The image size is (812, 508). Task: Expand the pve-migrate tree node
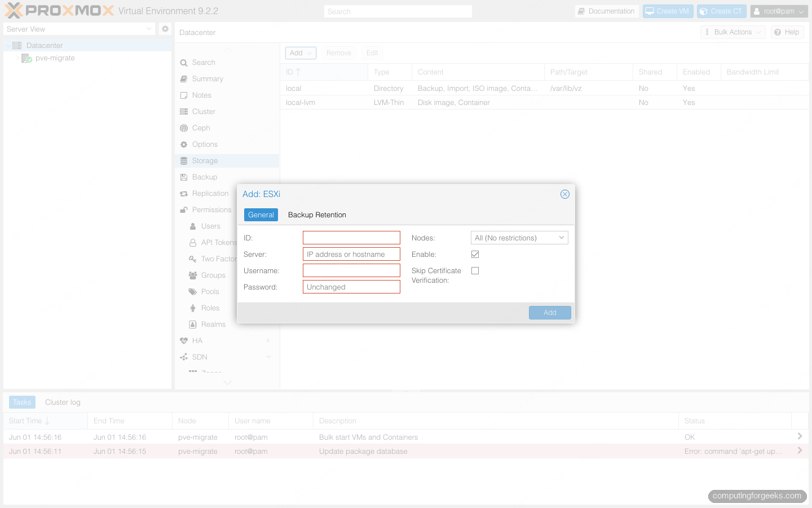pos(17,58)
